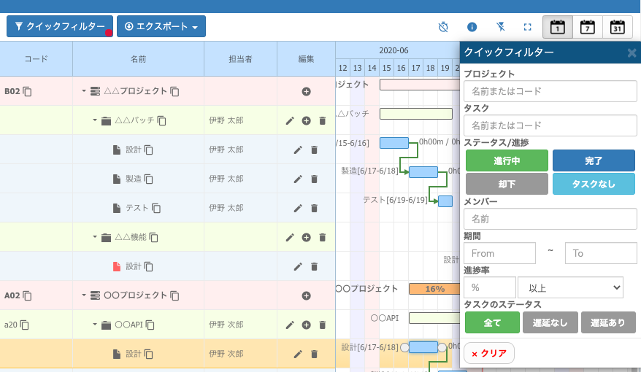Collapse the ○○プロジェクト tree node
Screen dimensions: 641x372
pyautogui.click(x=83, y=295)
